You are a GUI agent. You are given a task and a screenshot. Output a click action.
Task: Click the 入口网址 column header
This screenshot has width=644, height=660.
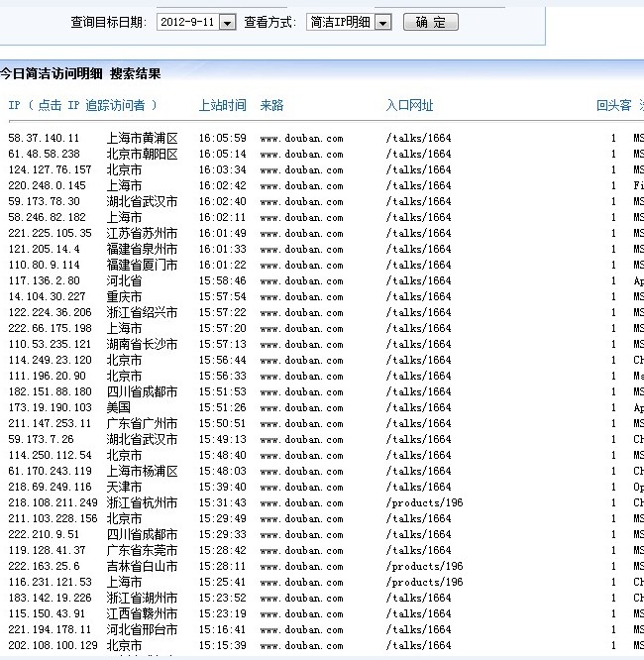[x=409, y=105]
